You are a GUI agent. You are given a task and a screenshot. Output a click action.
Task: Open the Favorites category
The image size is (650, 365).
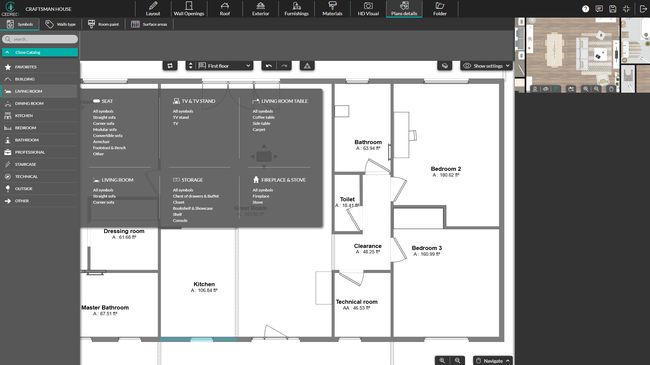(40, 67)
